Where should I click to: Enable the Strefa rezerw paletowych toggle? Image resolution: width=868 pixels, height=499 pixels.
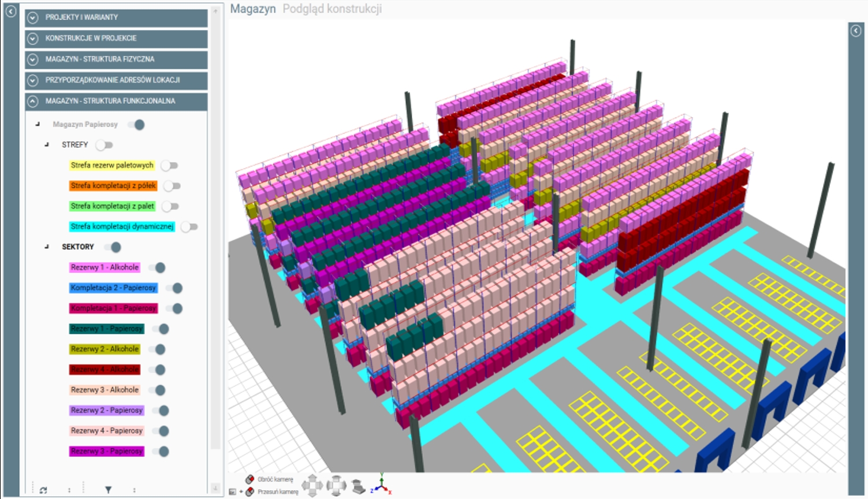coord(169,166)
